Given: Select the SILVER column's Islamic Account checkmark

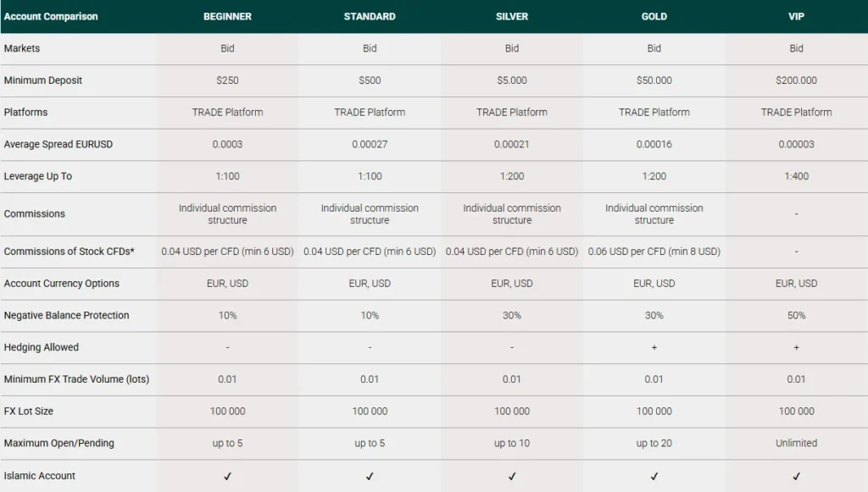Looking at the screenshot, I should (512, 476).
